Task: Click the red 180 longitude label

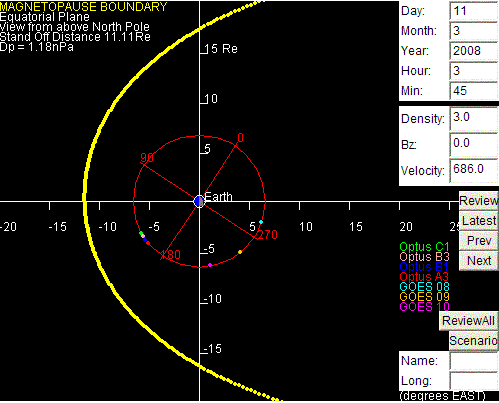Action: click(170, 255)
